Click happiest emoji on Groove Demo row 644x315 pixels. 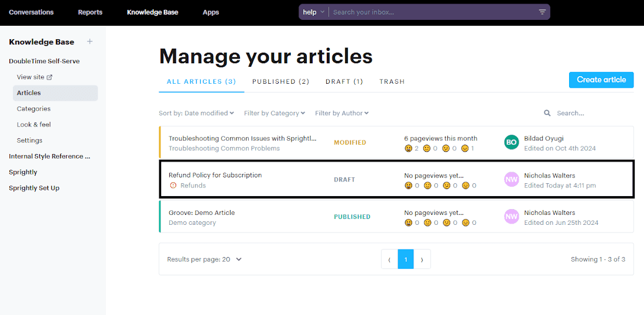(408, 222)
